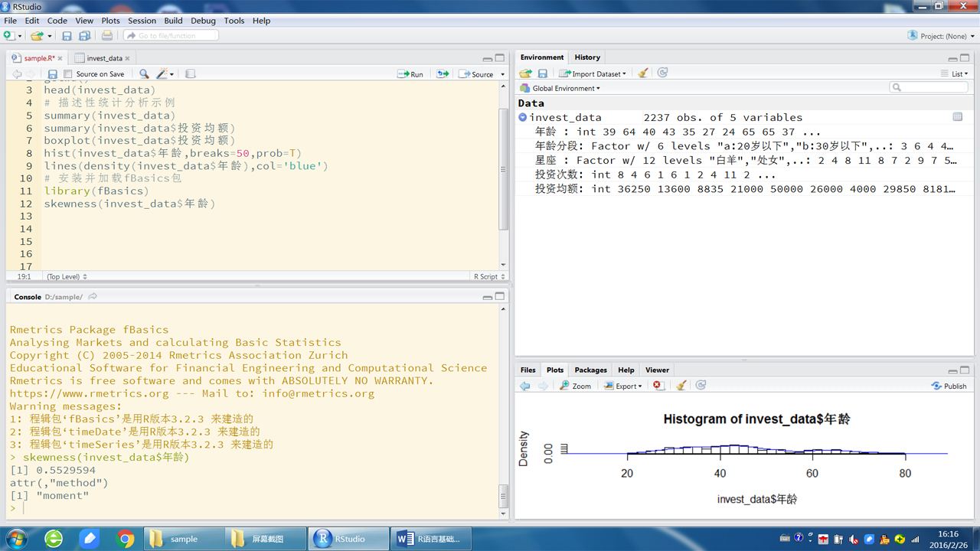Open the List view dropdown in Environment

pos(955,73)
